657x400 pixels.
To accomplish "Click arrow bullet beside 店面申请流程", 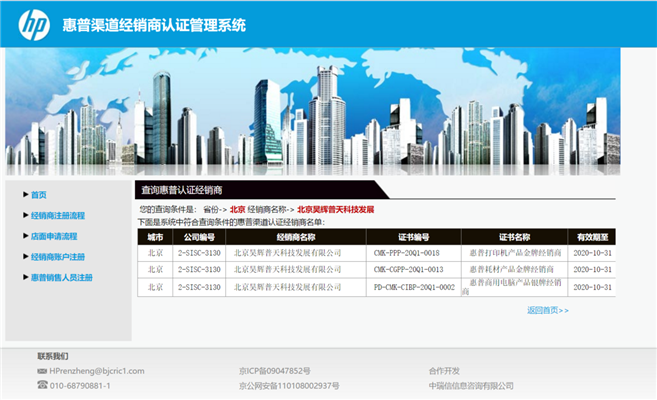I will (26, 235).
